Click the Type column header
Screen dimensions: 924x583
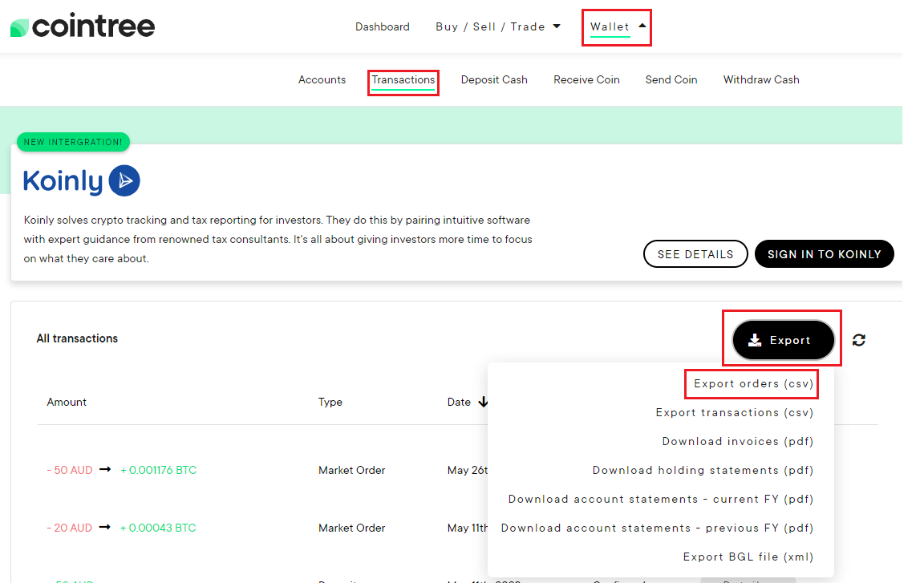[x=330, y=402]
